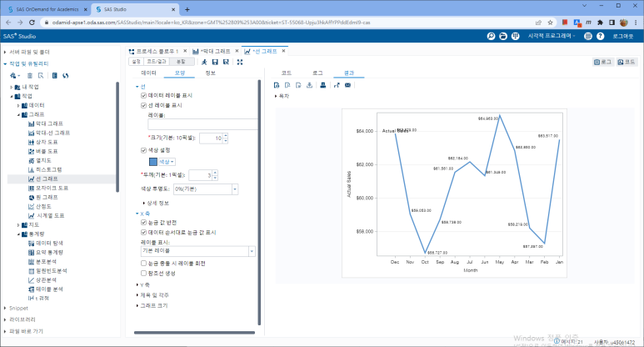Click the delete trash icon in tasks panel
The height and width of the screenshot is (347, 644).
29,75
